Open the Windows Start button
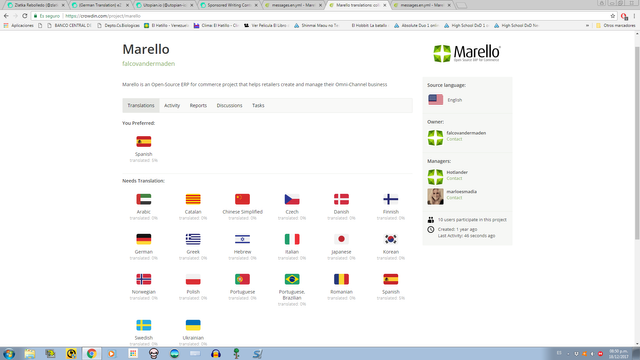 9,353
